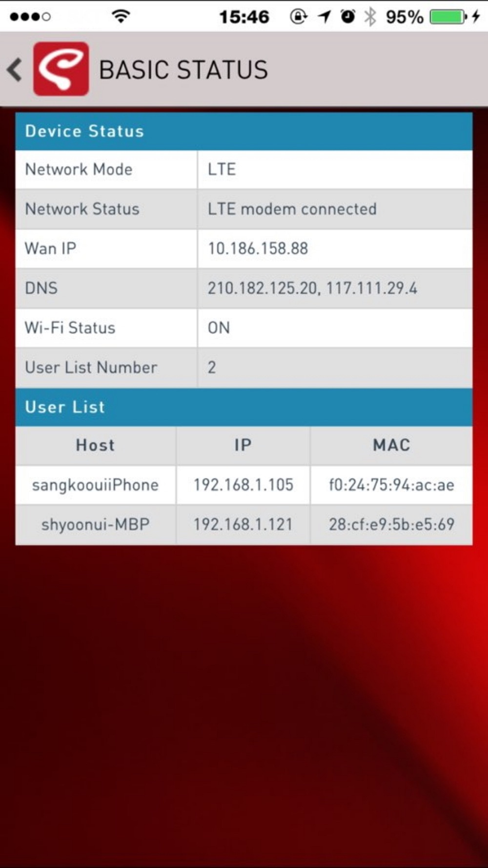This screenshot has height=868, width=488.
Task: Tap the red app logo icon
Action: coord(61,69)
